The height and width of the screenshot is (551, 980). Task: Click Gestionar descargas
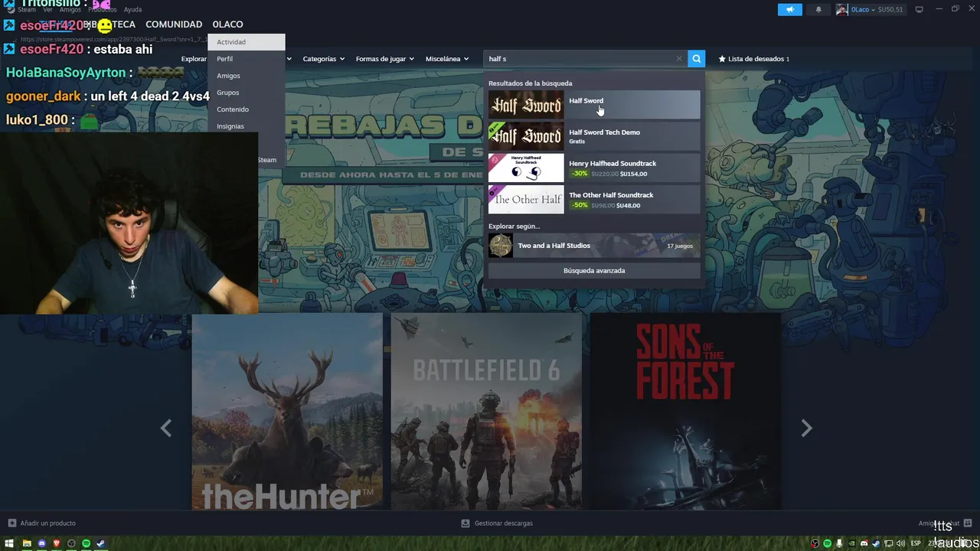tap(497, 523)
